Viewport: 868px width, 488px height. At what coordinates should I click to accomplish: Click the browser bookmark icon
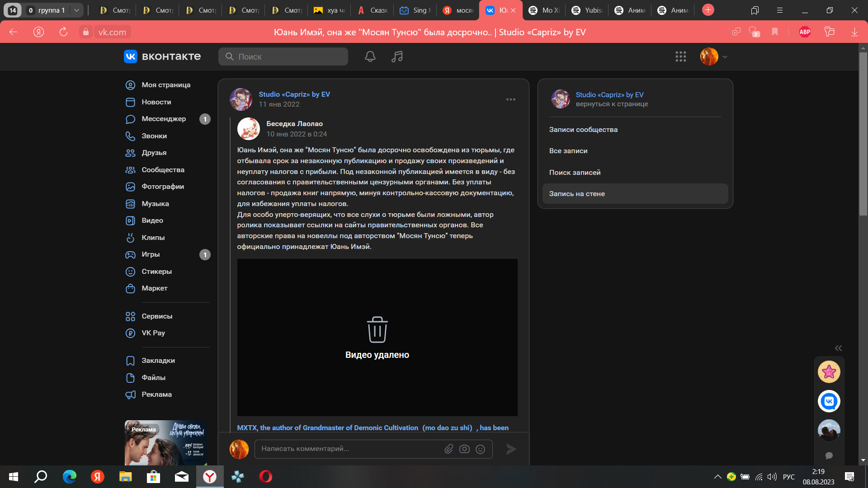click(775, 32)
